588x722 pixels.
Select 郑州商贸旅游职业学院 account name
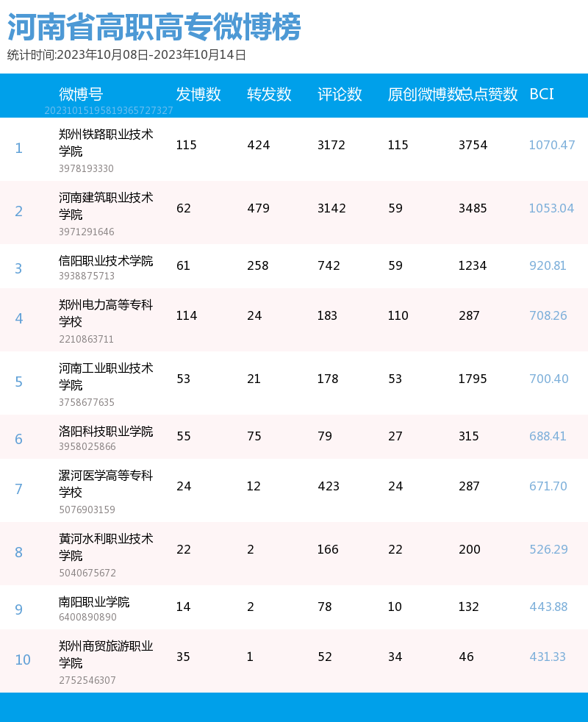tap(106, 654)
